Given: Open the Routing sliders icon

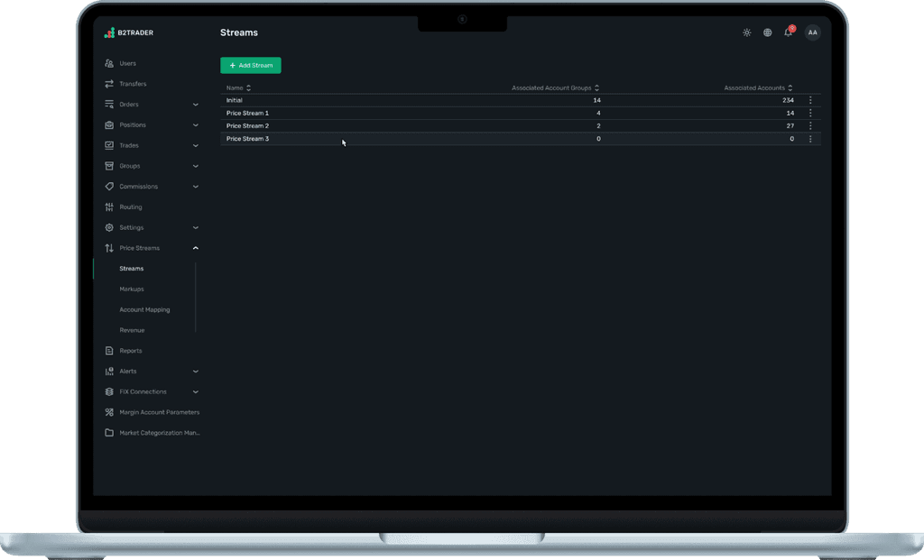Looking at the screenshot, I should [x=109, y=207].
